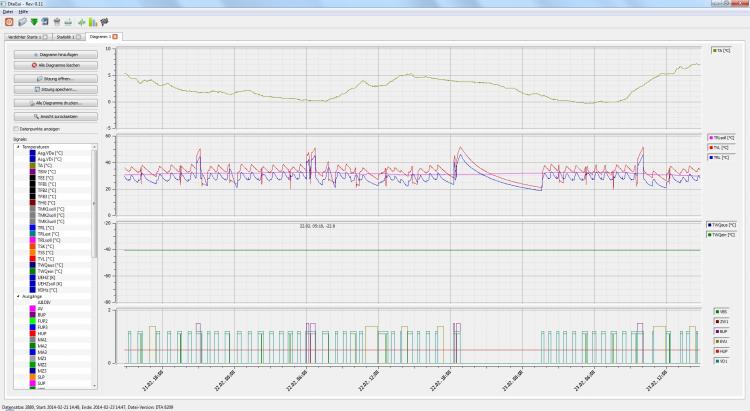The image size is (750, 411).
Task: Click the green waveform diagram toolbar icon
Action: tap(82, 22)
